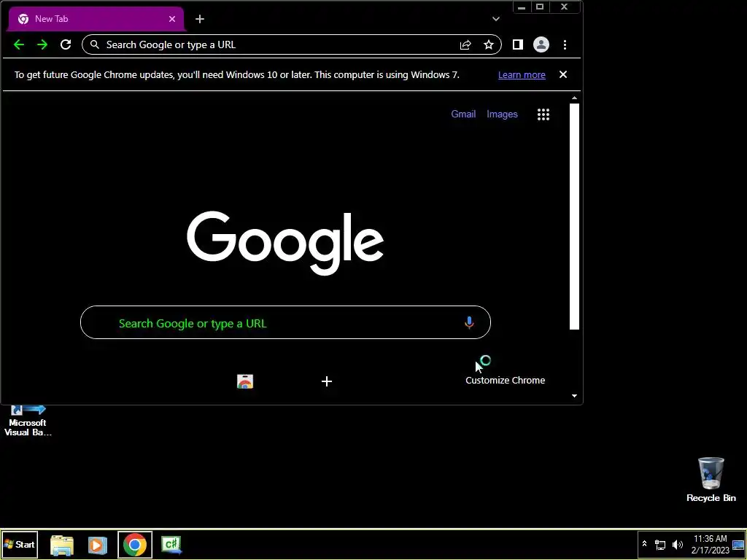Dismiss the Windows 7 update notice

pos(563,74)
